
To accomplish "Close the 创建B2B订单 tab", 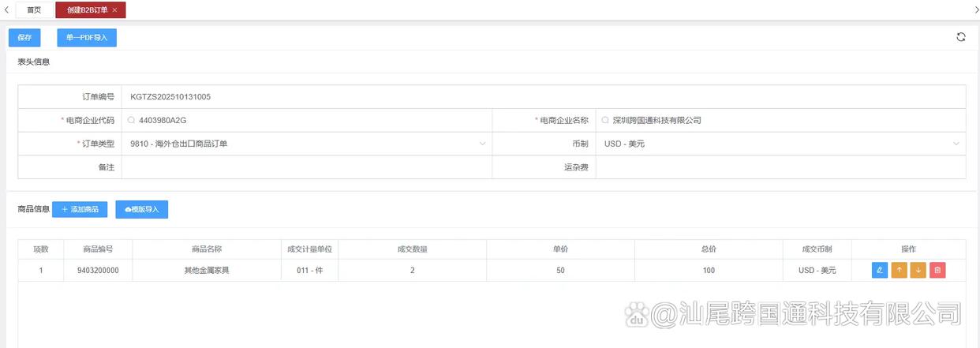I will pyautogui.click(x=115, y=10).
